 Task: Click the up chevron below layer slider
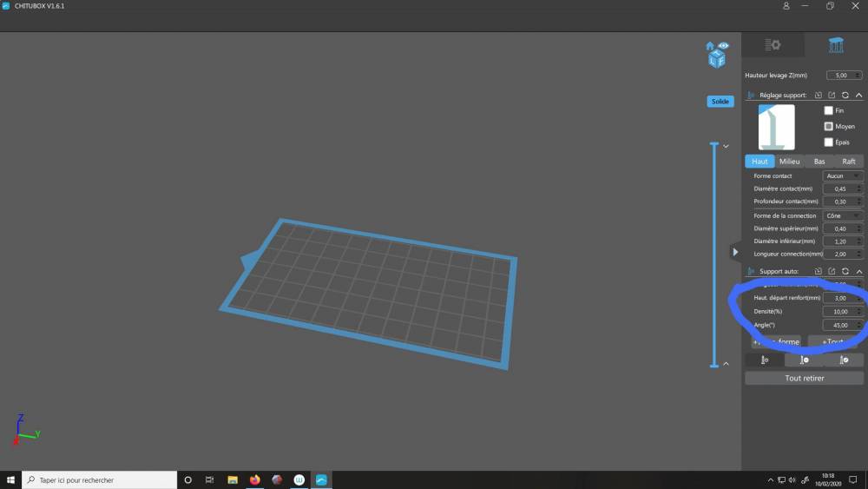point(726,364)
